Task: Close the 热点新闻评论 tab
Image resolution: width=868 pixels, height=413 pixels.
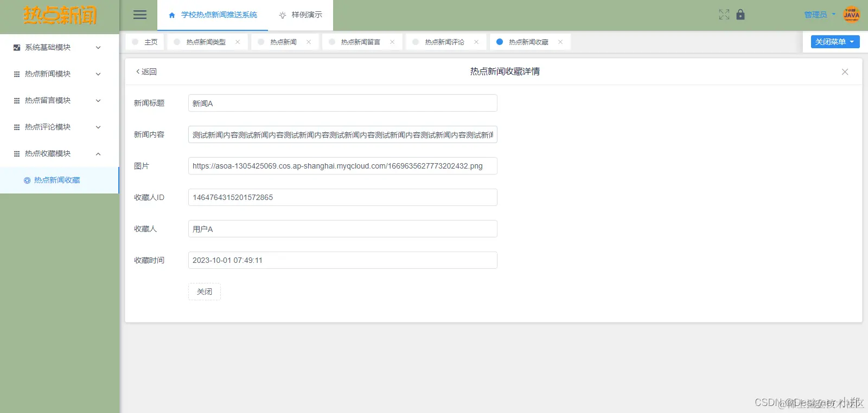Action: click(x=476, y=42)
